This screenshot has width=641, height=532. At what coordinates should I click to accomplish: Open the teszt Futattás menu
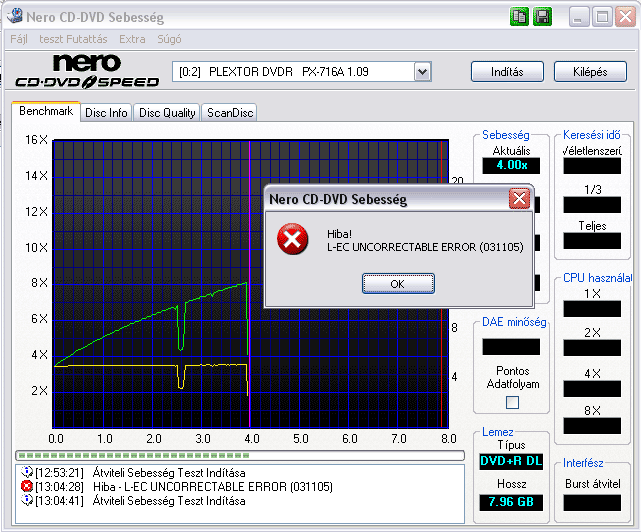[x=73, y=39]
